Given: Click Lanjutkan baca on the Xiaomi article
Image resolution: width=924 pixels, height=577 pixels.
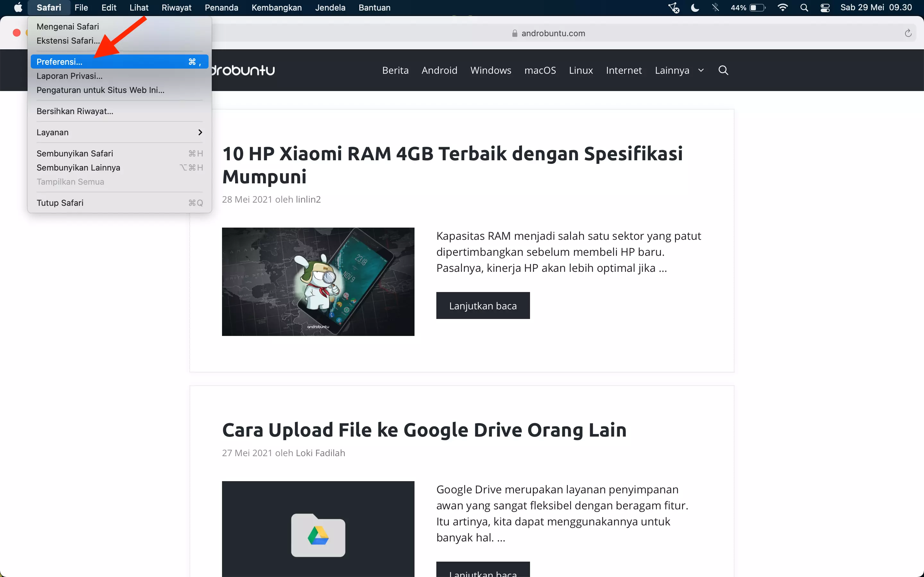Looking at the screenshot, I should pyautogui.click(x=483, y=305).
